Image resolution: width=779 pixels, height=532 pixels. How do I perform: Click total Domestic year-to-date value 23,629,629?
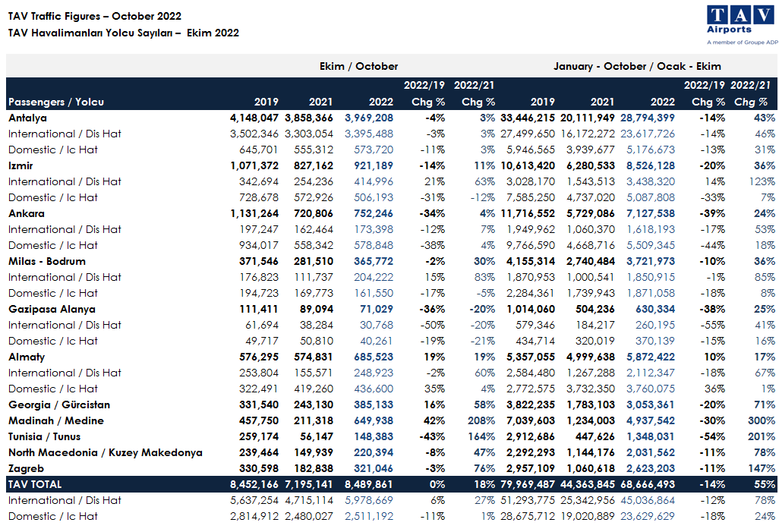tap(648, 516)
